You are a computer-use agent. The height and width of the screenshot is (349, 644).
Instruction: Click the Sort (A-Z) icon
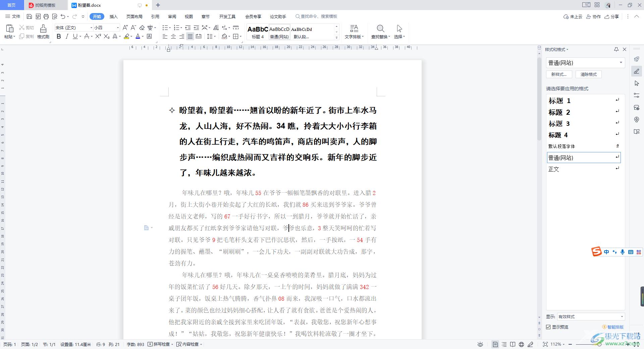216,28
